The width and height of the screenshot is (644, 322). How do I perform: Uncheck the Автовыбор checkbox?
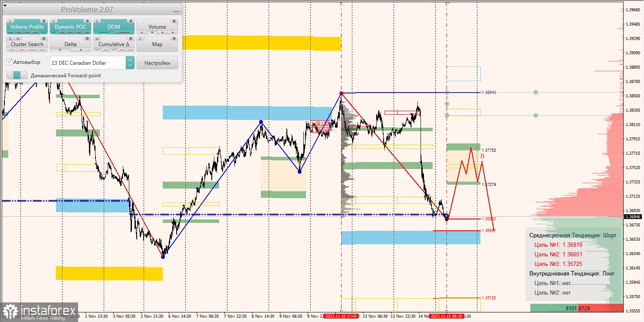(x=9, y=61)
